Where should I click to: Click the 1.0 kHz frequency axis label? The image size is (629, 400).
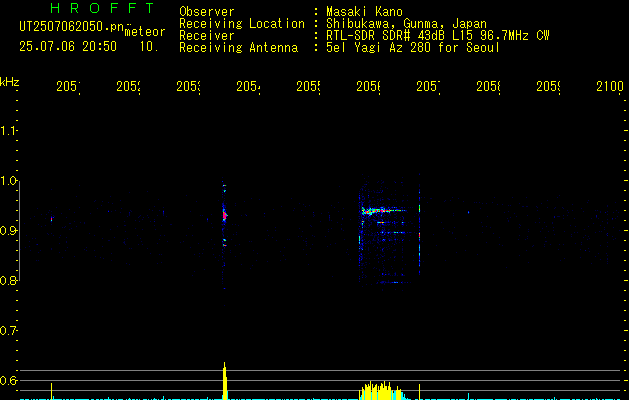point(8,181)
